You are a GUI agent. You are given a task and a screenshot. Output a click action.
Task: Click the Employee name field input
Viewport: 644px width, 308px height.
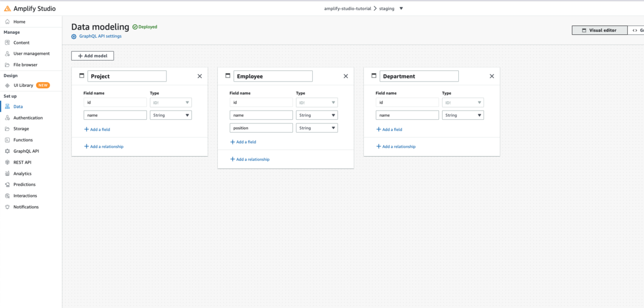[261, 115]
